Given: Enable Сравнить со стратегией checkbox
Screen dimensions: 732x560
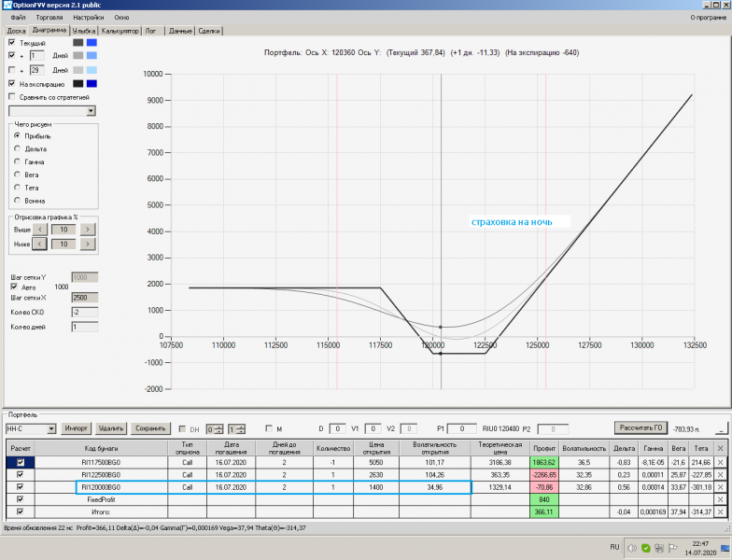Looking at the screenshot, I should point(12,97).
